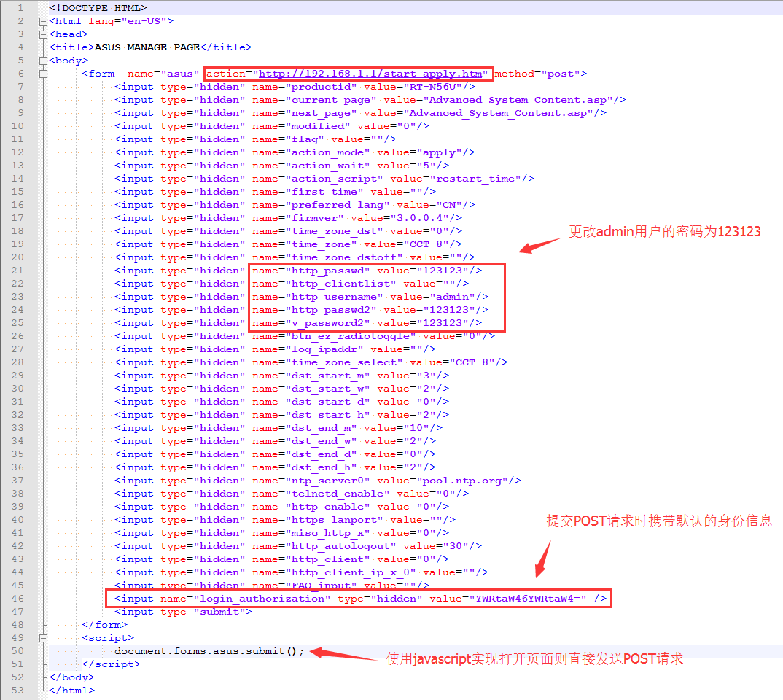Click line number 46 in the margin
Viewport: 783px width, 700px height.
17,598
